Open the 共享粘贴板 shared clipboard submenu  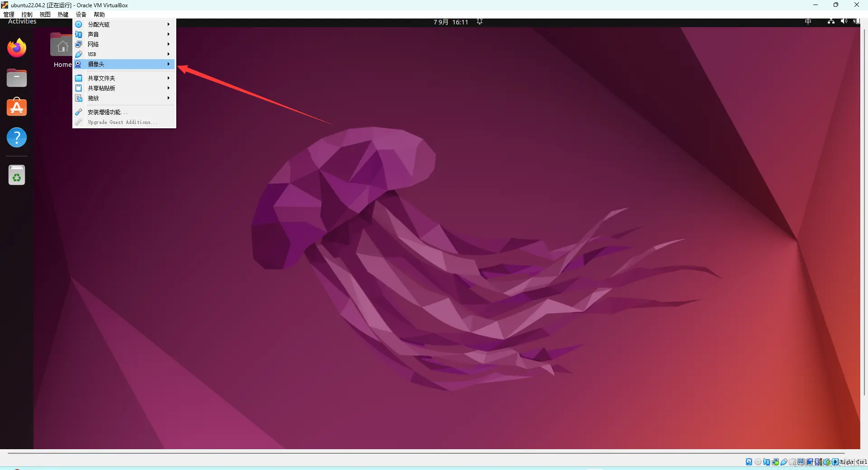coord(124,88)
